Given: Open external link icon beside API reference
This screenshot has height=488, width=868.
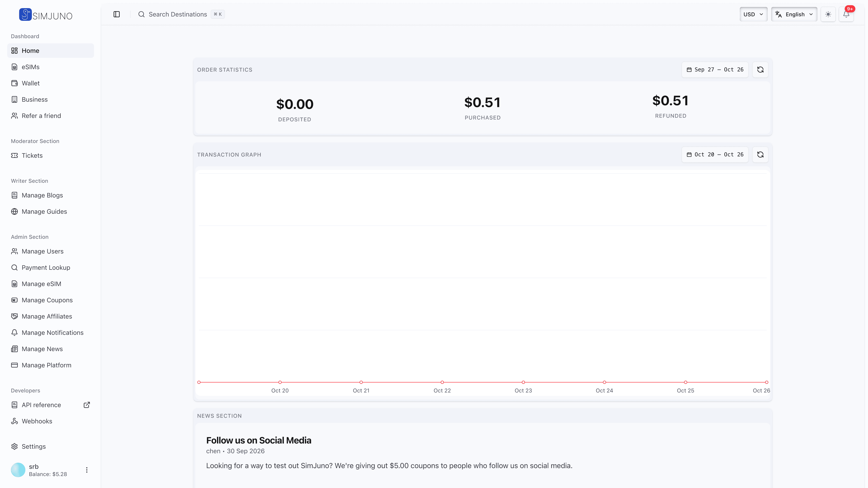Looking at the screenshot, I should [87, 405].
